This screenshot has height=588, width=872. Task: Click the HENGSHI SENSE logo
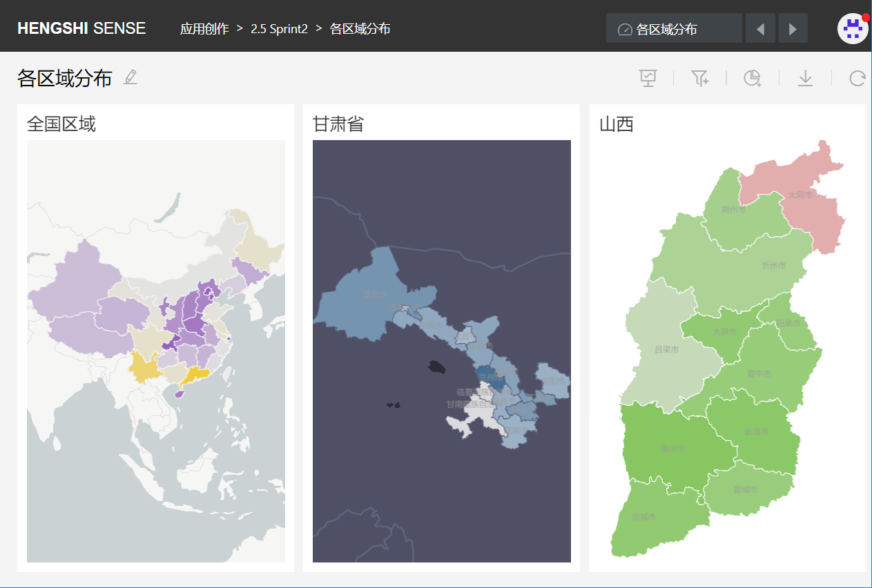point(81,28)
